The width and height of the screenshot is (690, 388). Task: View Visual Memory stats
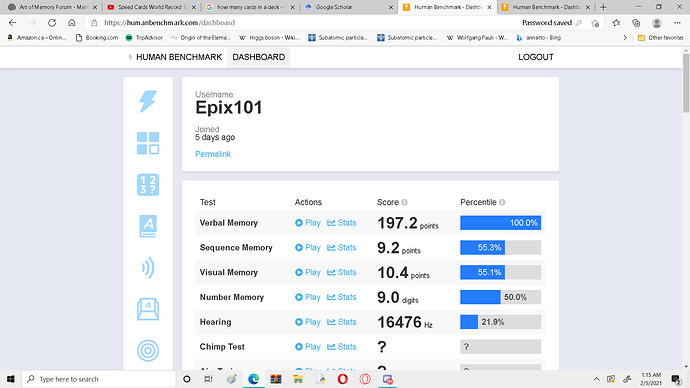tap(342, 272)
